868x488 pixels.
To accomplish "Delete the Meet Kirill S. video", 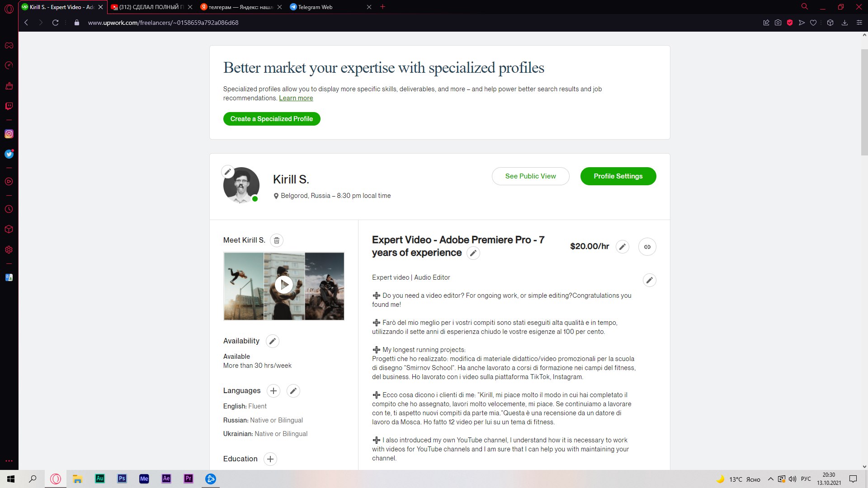I will pyautogui.click(x=277, y=240).
